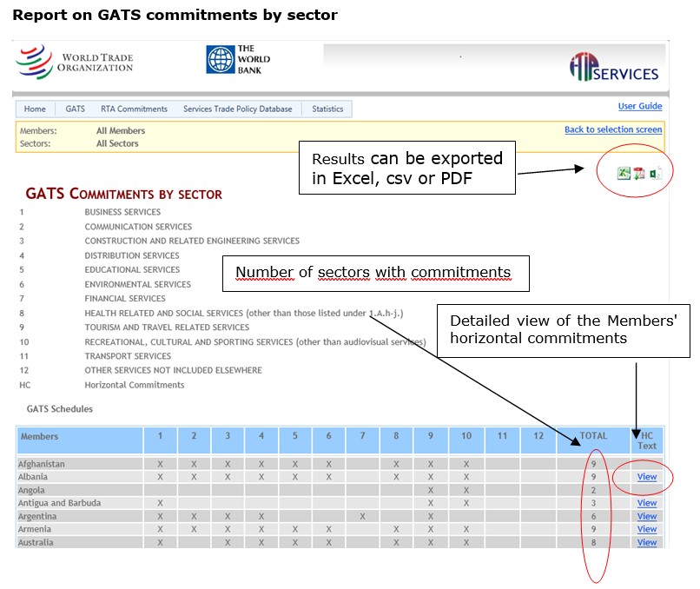The image size is (700, 589).
Task: Export results to Excel using the green X icon
Action: 624,173
